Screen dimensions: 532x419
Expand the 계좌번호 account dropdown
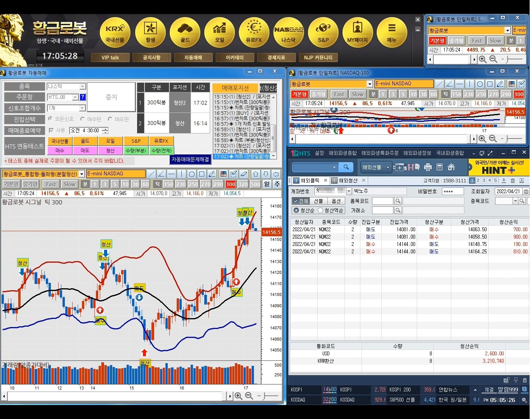tap(349, 191)
